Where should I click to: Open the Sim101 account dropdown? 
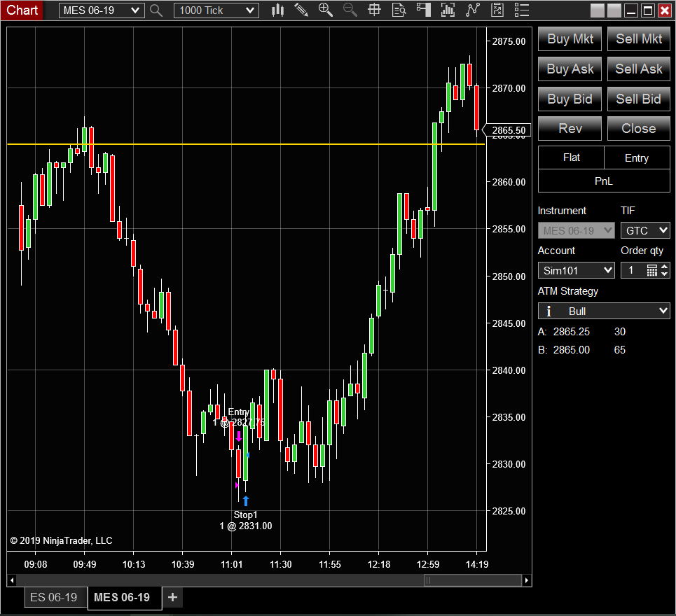pos(576,270)
